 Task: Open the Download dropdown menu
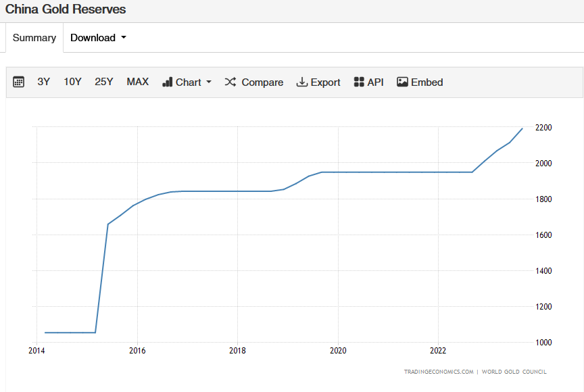(x=98, y=38)
